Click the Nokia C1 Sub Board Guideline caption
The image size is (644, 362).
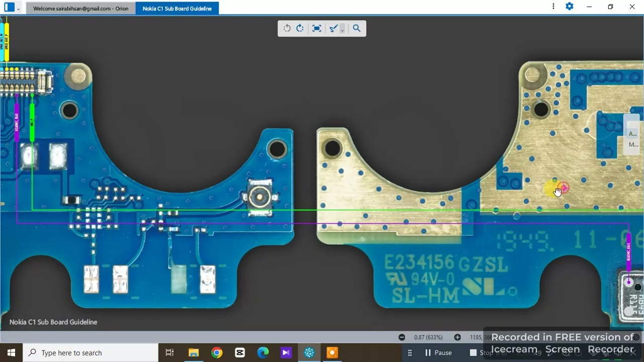click(53, 322)
